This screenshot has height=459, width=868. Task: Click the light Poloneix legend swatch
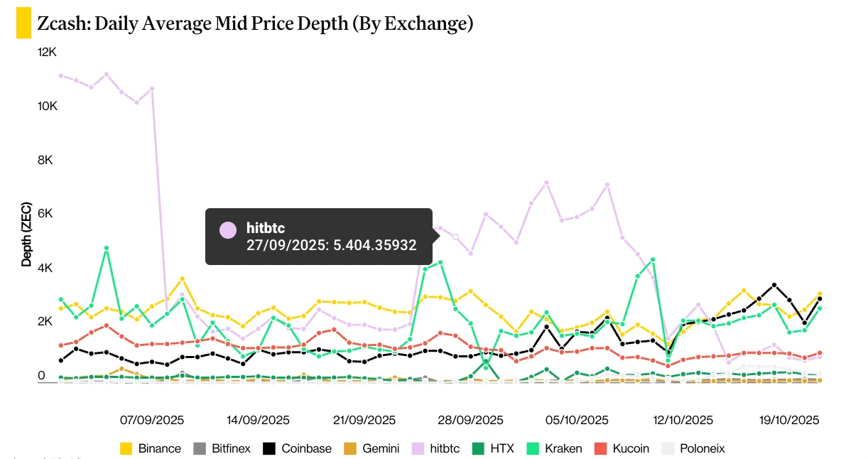pos(667,448)
